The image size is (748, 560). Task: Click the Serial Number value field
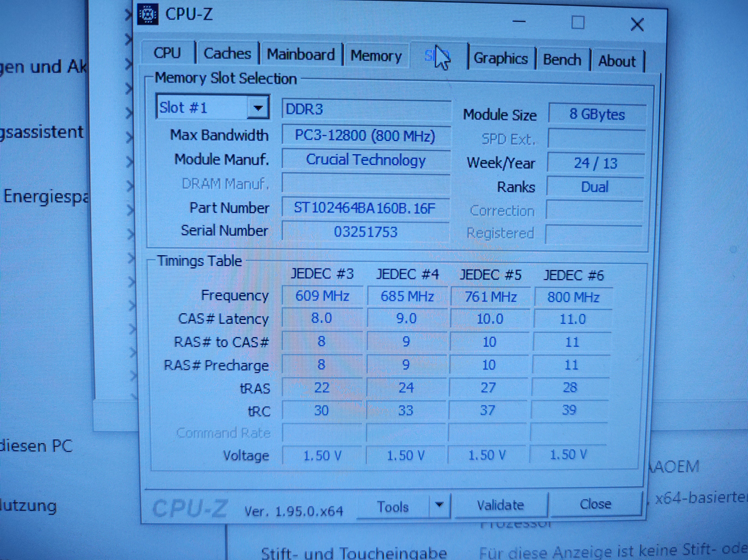pyautogui.click(x=365, y=232)
